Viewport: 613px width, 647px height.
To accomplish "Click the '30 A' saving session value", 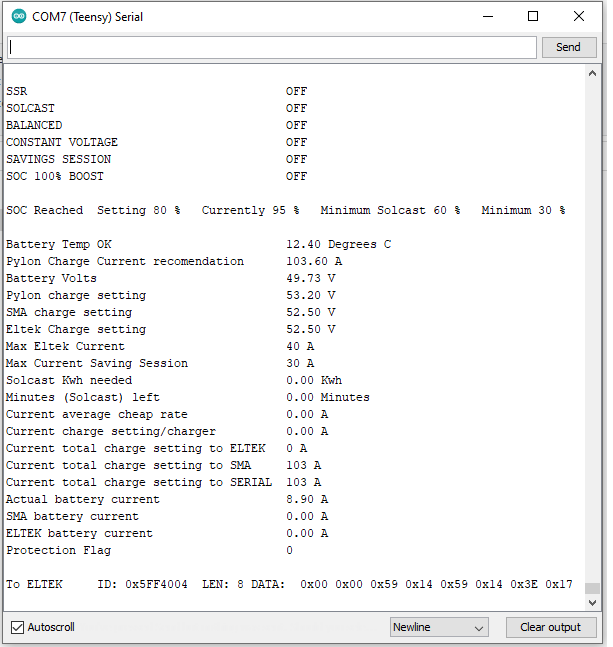I will pos(300,363).
